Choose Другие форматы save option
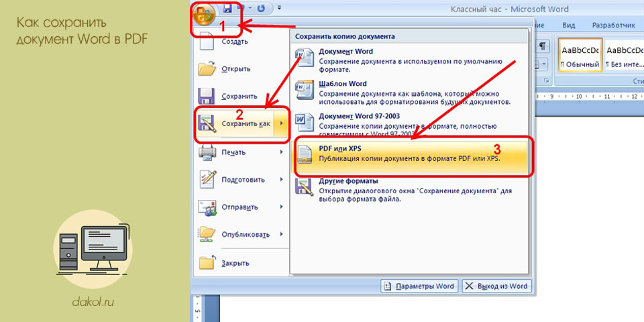This screenshot has width=644, height=322. [x=409, y=190]
